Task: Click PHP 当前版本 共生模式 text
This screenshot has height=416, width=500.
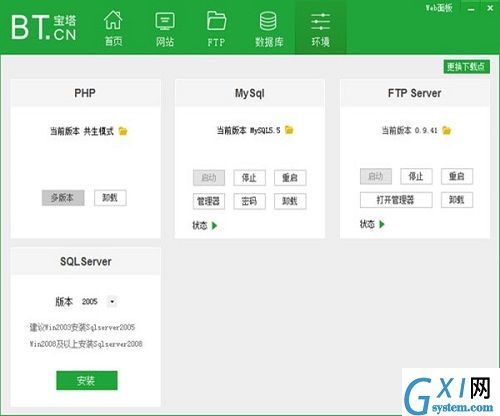Action: pyautogui.click(x=82, y=131)
